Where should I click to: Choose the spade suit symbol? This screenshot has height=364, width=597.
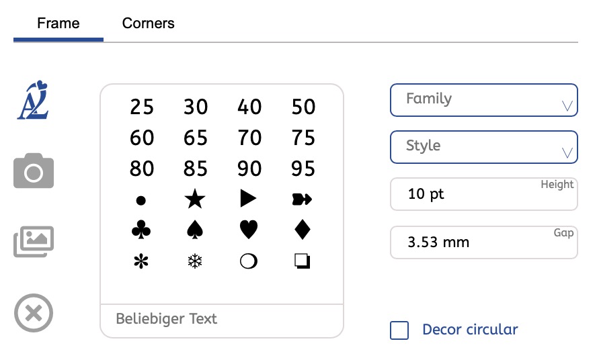coord(195,230)
